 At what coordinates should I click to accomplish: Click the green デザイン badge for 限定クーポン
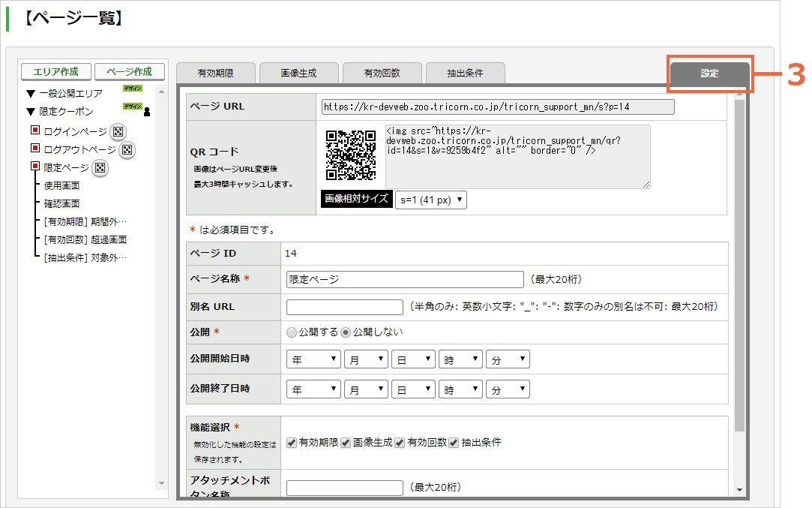(133, 107)
